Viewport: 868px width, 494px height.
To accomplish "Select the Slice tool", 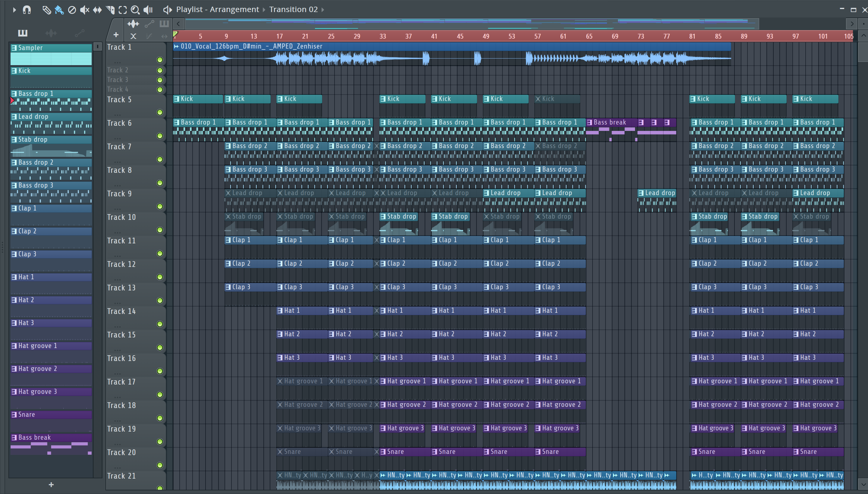I will 110,10.
